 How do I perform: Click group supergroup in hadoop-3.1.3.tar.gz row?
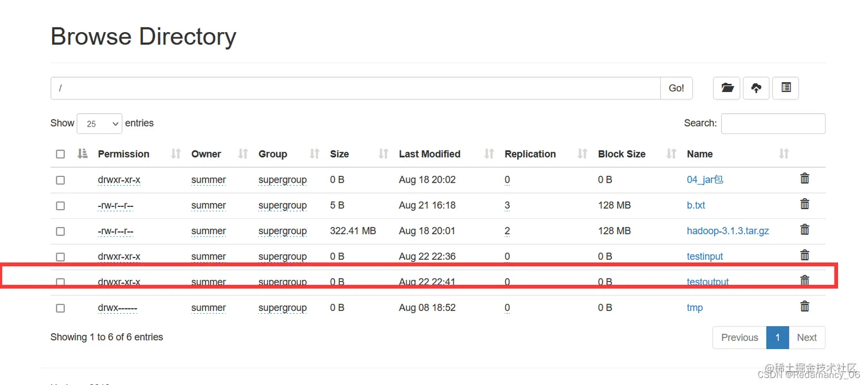pos(282,231)
